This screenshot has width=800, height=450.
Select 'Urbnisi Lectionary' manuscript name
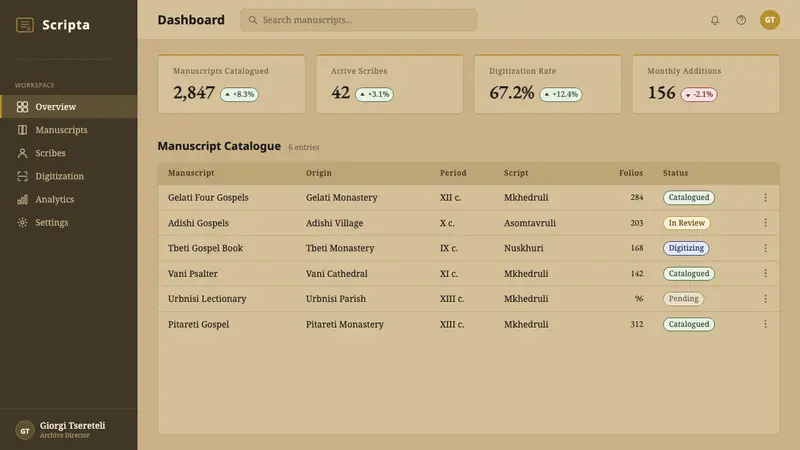click(x=207, y=299)
